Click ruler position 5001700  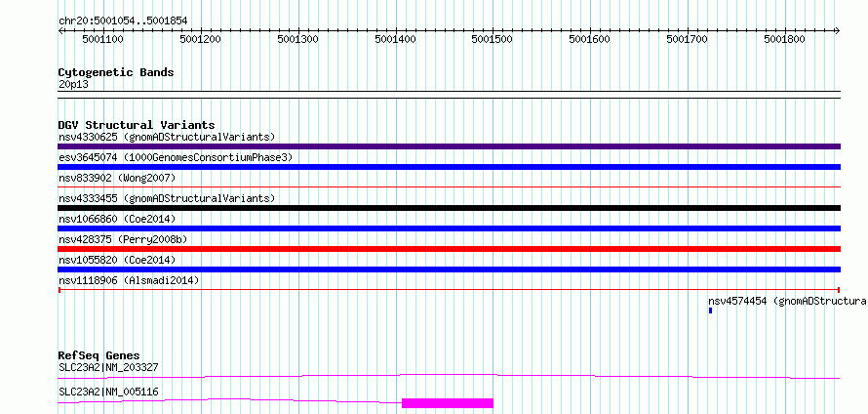pos(687,39)
